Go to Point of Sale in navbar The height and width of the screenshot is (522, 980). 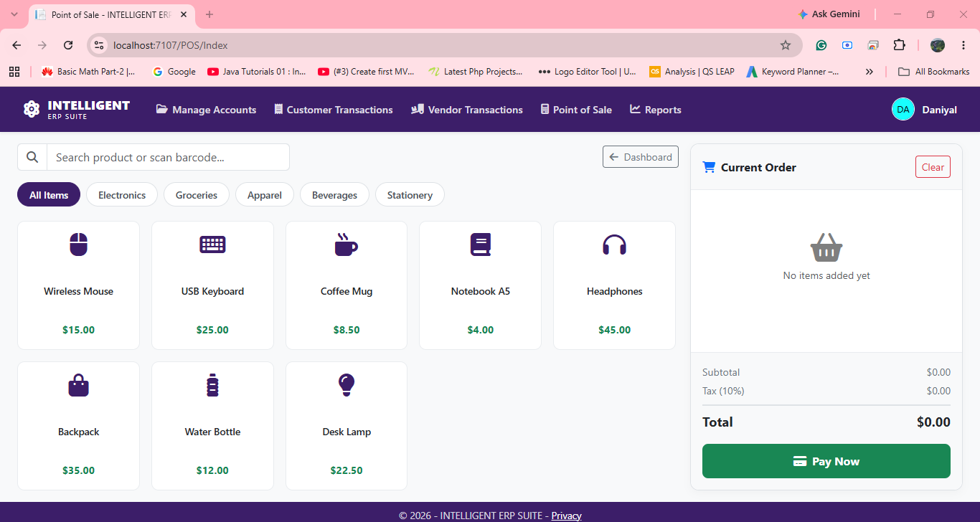point(576,110)
